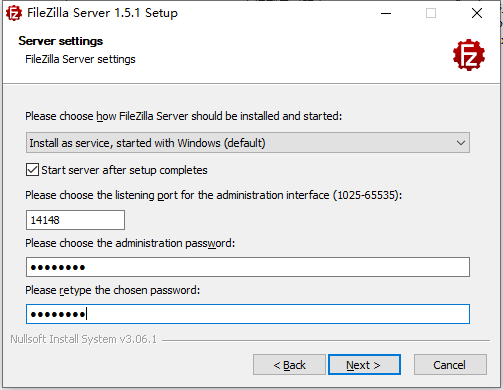This screenshot has height=390, width=503.
Task: Continue the installer with Next
Action: pos(364,365)
